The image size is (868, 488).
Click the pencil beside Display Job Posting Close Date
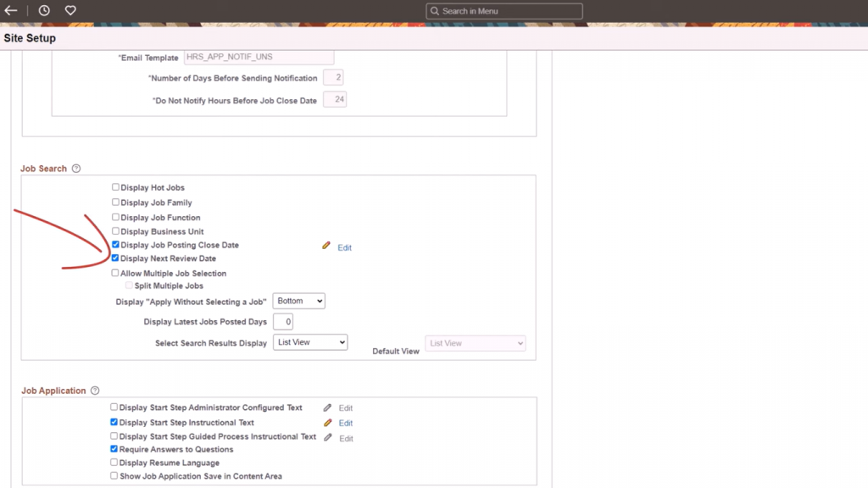point(326,245)
